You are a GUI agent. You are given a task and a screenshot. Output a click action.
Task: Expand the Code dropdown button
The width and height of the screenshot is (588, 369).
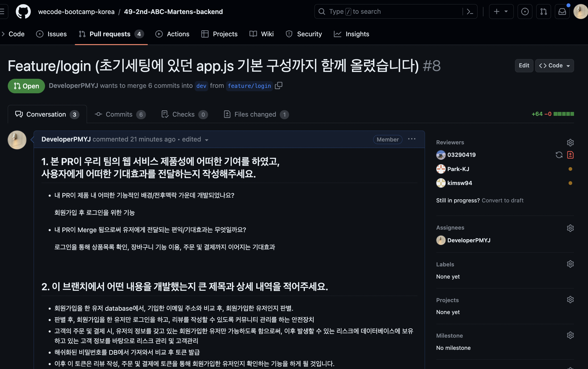[x=554, y=66]
